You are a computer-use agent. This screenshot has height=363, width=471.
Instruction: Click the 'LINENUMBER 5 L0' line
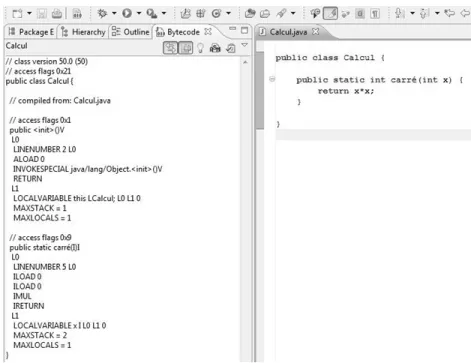(44, 267)
